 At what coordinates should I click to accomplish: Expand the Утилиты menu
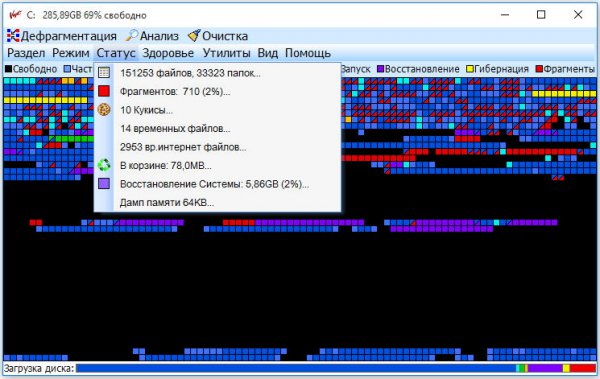coord(227,53)
